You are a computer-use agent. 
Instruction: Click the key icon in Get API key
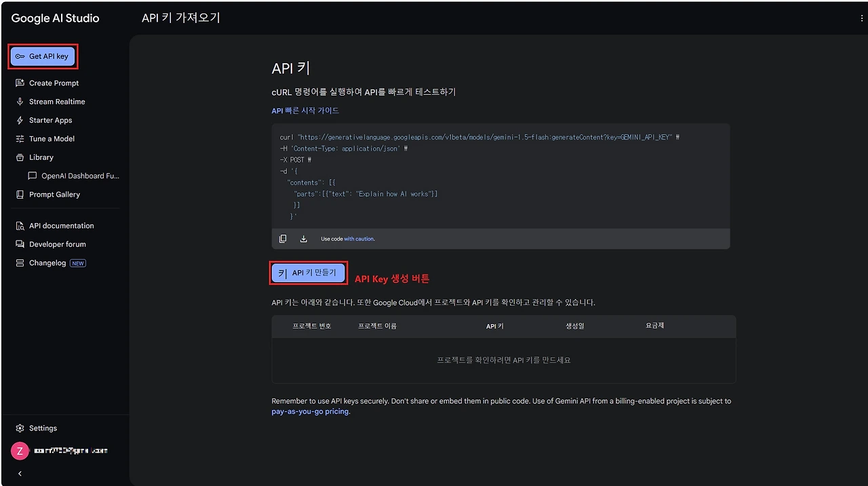click(x=20, y=56)
